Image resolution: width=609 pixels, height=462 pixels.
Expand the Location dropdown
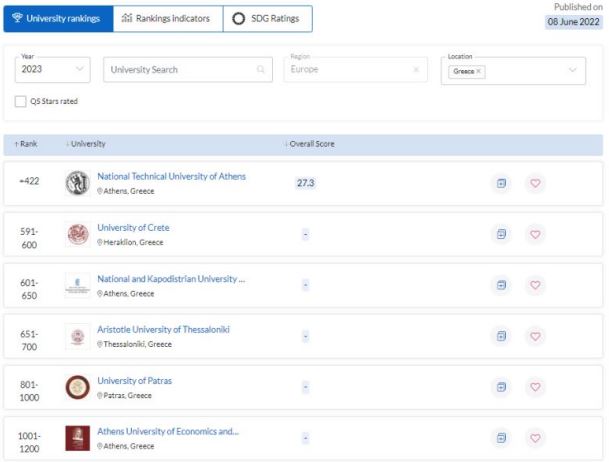[572, 70]
